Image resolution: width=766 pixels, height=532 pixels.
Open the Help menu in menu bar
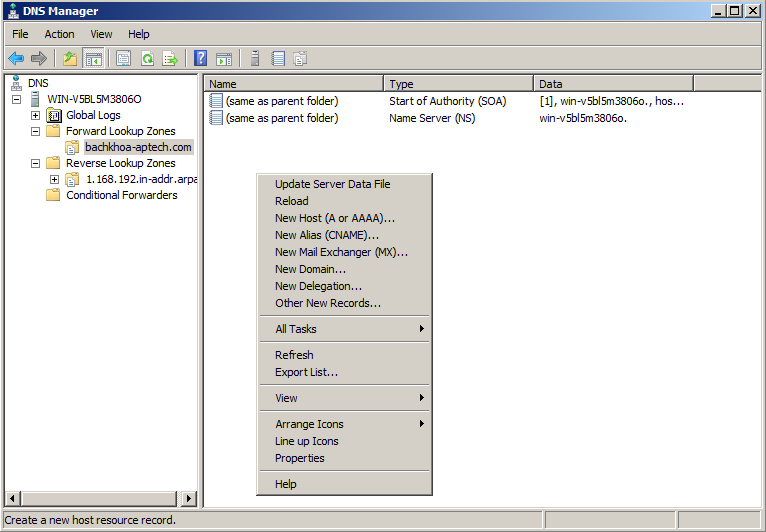pos(139,34)
